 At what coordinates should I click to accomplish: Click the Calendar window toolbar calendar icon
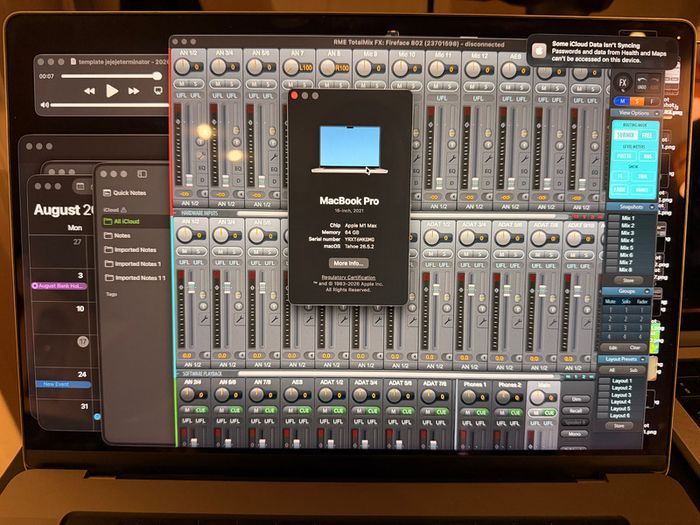80,187
